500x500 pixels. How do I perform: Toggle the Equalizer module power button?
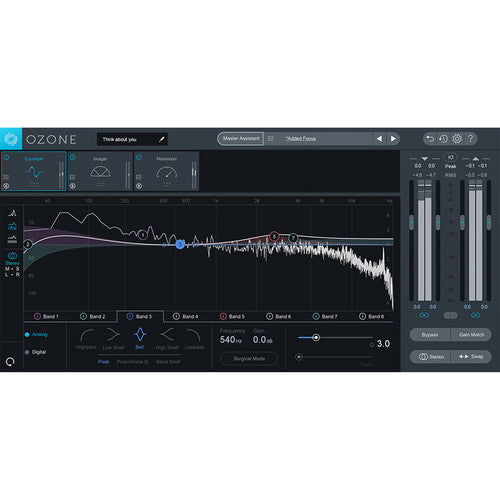6,157
